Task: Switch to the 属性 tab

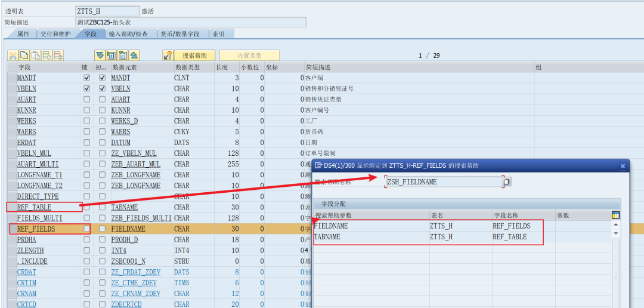Action: point(23,34)
